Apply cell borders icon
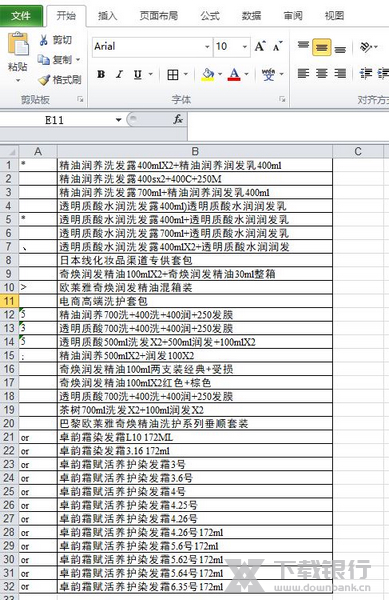This screenshot has height=600, width=389. pos(173,74)
